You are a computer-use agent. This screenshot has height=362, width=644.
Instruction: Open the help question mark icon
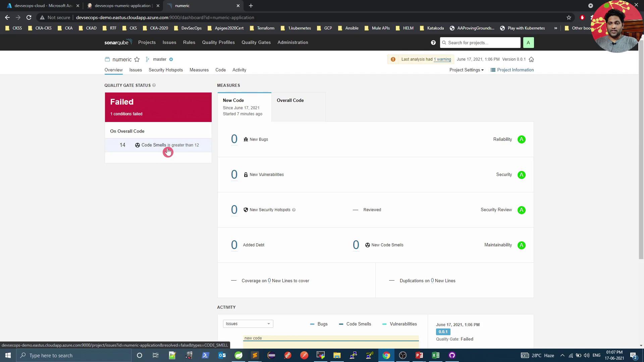coord(433,43)
